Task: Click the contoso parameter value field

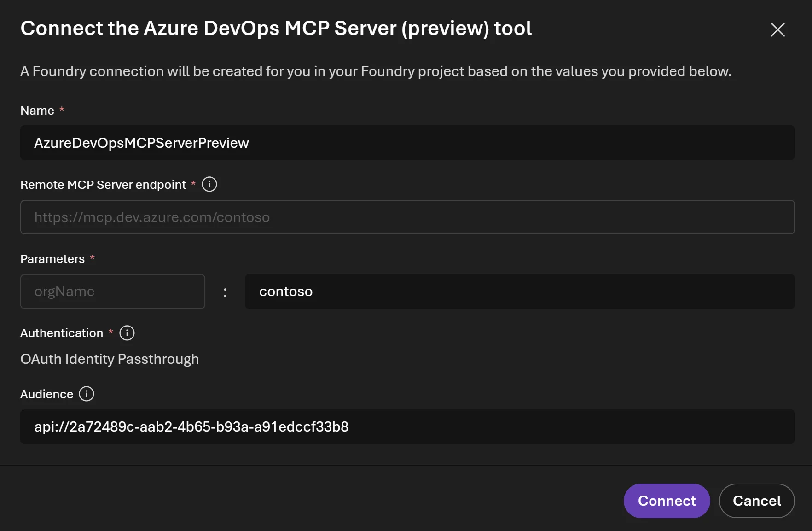Action: pos(519,292)
